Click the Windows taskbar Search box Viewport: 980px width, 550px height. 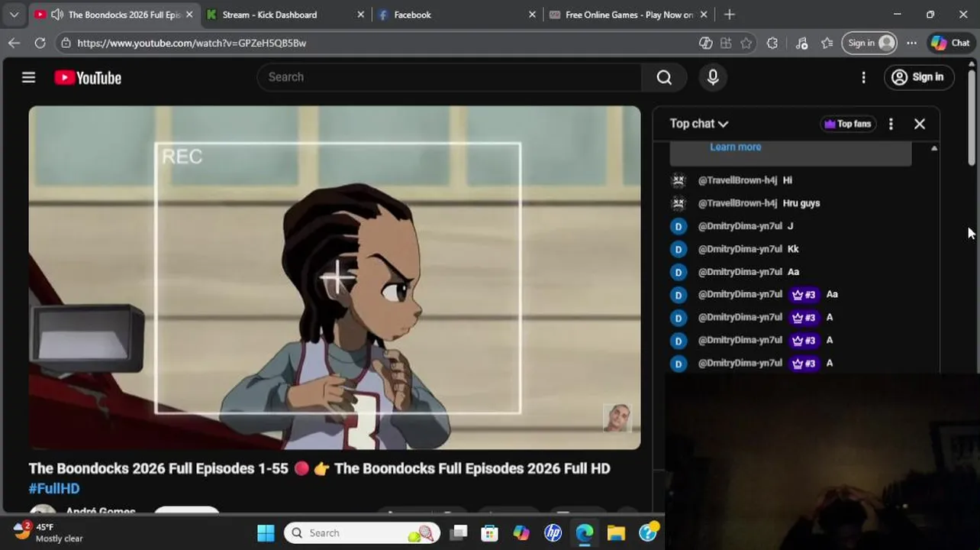click(363, 533)
